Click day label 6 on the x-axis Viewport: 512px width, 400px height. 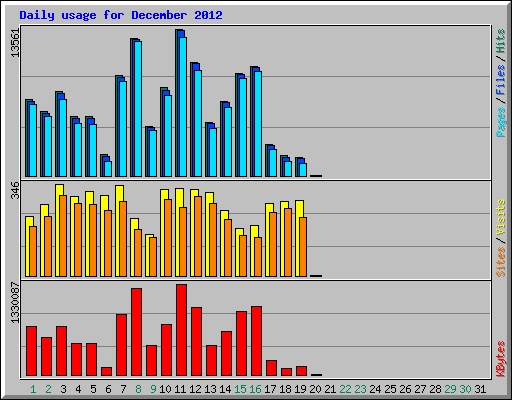click(108, 389)
